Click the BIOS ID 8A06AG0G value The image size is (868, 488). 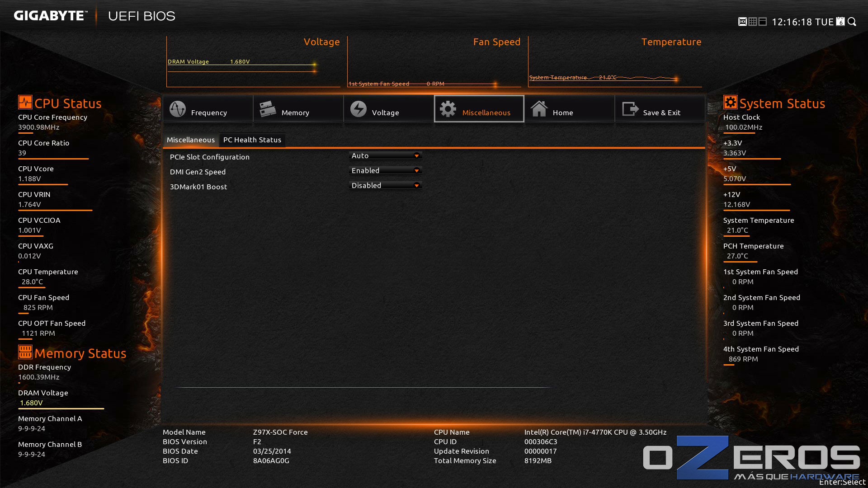pyautogui.click(x=271, y=461)
